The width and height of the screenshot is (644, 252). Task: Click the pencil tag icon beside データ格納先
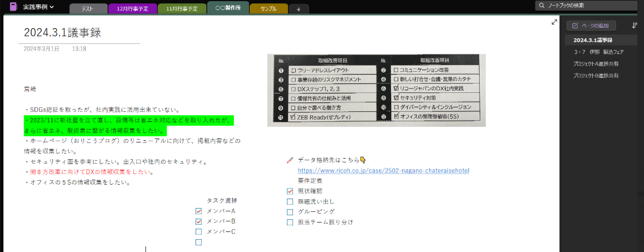pyautogui.click(x=290, y=160)
